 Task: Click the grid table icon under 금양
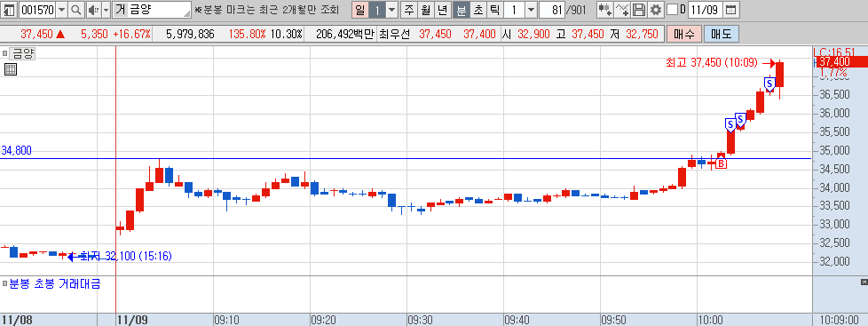[11, 69]
